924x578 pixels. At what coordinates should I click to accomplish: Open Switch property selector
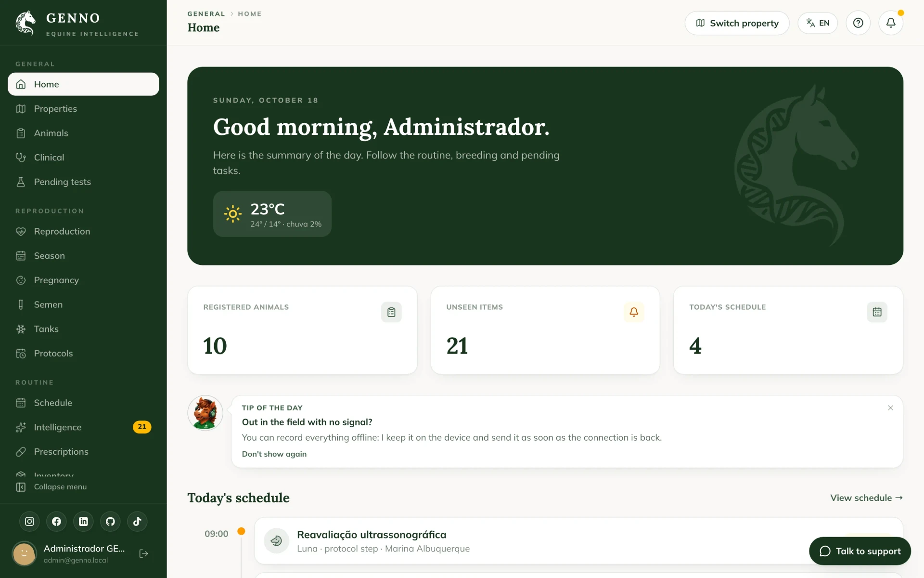coord(737,23)
